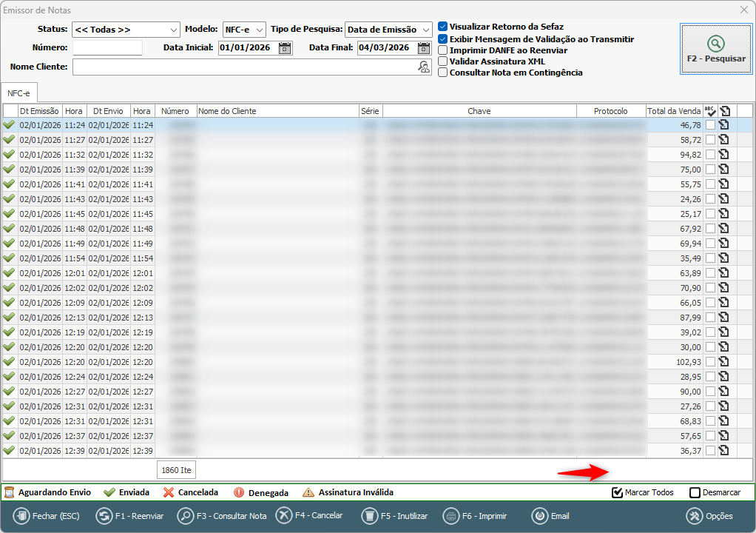The height and width of the screenshot is (533, 756).
Task: Select the NFC-e tab
Action: point(19,93)
